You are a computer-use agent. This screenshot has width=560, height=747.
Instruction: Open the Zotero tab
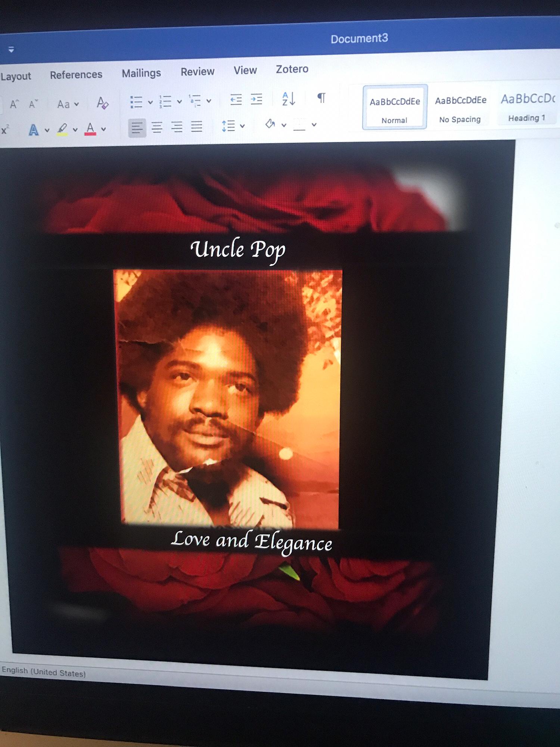pyautogui.click(x=292, y=69)
